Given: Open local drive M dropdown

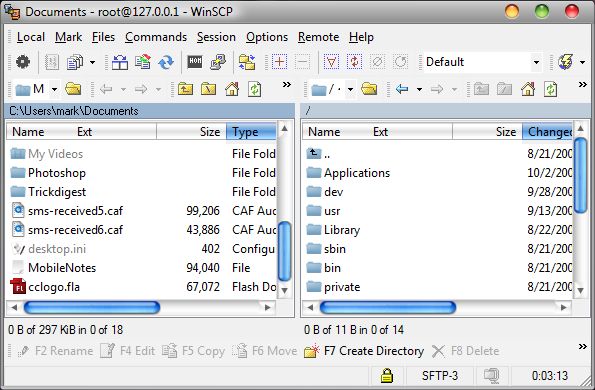Looking at the screenshot, I should click(x=54, y=90).
